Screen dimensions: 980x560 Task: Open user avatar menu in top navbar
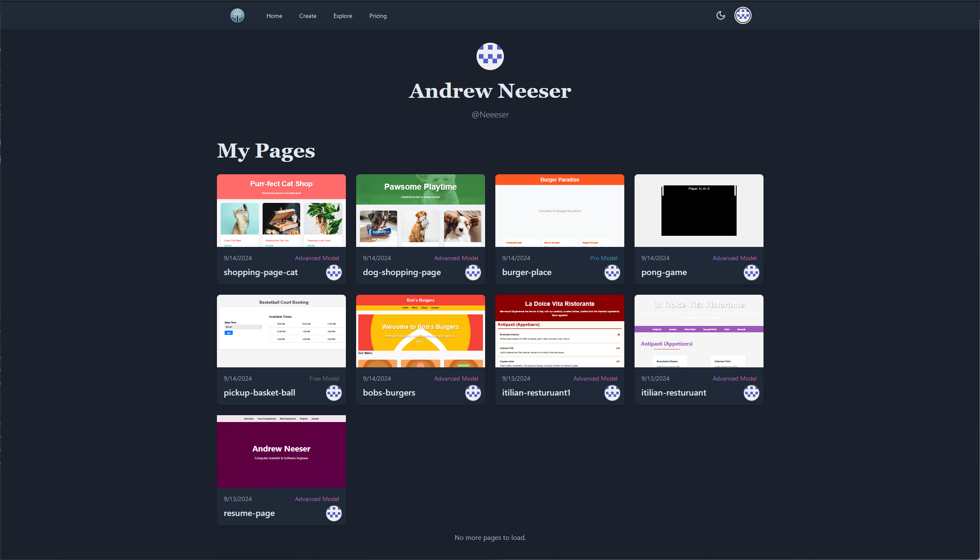(x=743, y=16)
